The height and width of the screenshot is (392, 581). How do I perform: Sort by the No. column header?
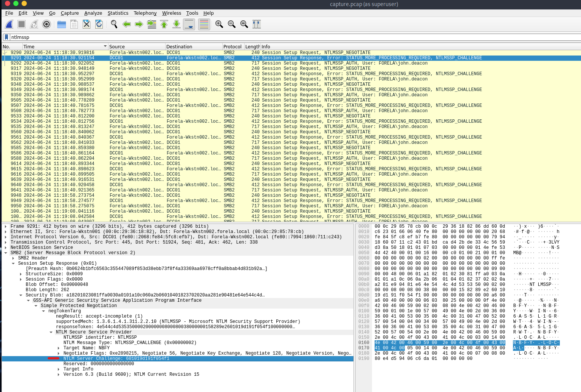pyautogui.click(x=12, y=46)
